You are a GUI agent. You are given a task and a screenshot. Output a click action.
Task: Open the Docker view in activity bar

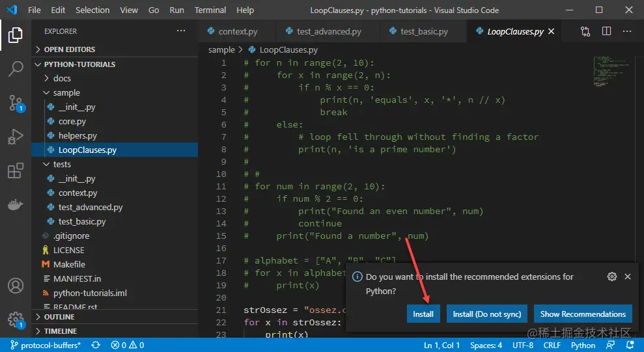click(x=15, y=204)
